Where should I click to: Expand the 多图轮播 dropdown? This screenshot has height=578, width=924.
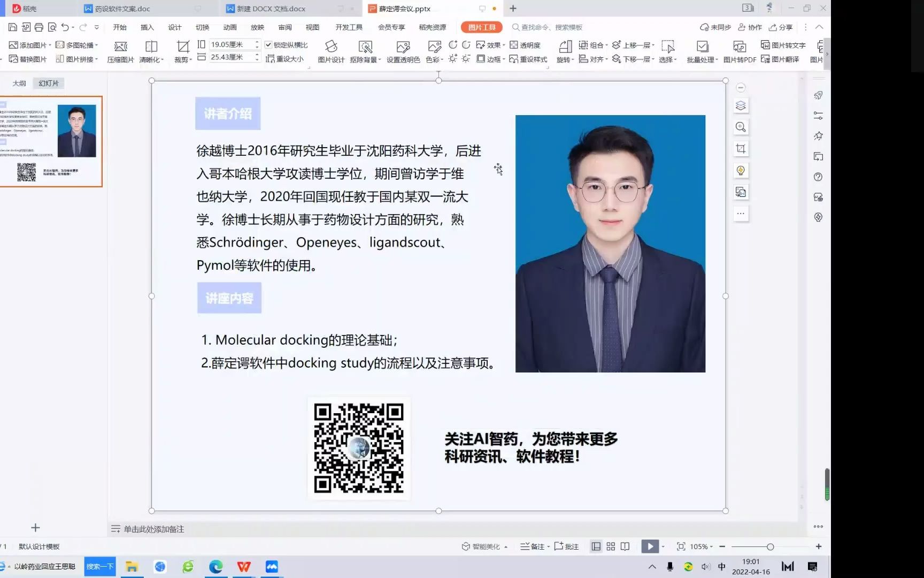96,45
